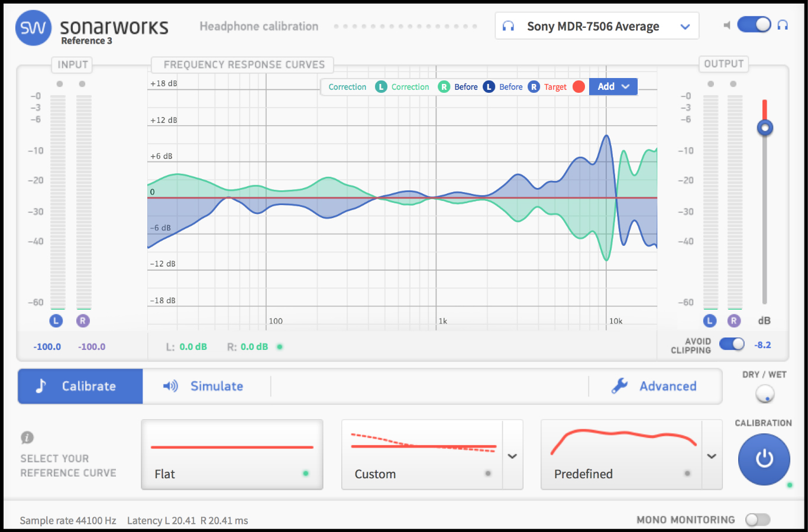Screen dimensions: 808x532
Task: Click the Sonarworks SW logo
Action: (x=34, y=28)
